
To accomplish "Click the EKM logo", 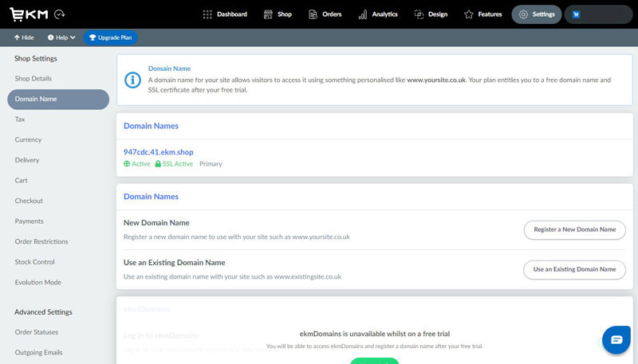I will [29, 14].
